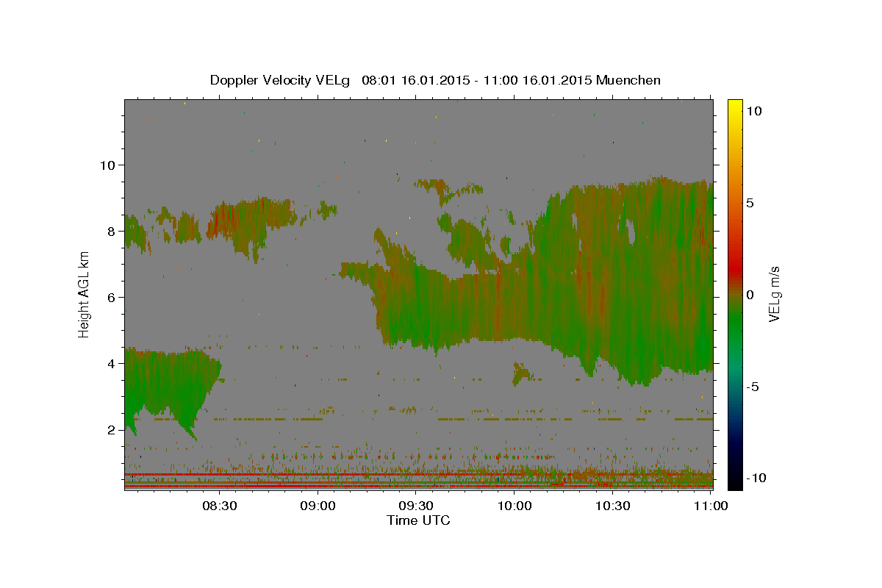Click the height tick label 8
The width and height of the screenshot is (882, 588).
pos(110,231)
